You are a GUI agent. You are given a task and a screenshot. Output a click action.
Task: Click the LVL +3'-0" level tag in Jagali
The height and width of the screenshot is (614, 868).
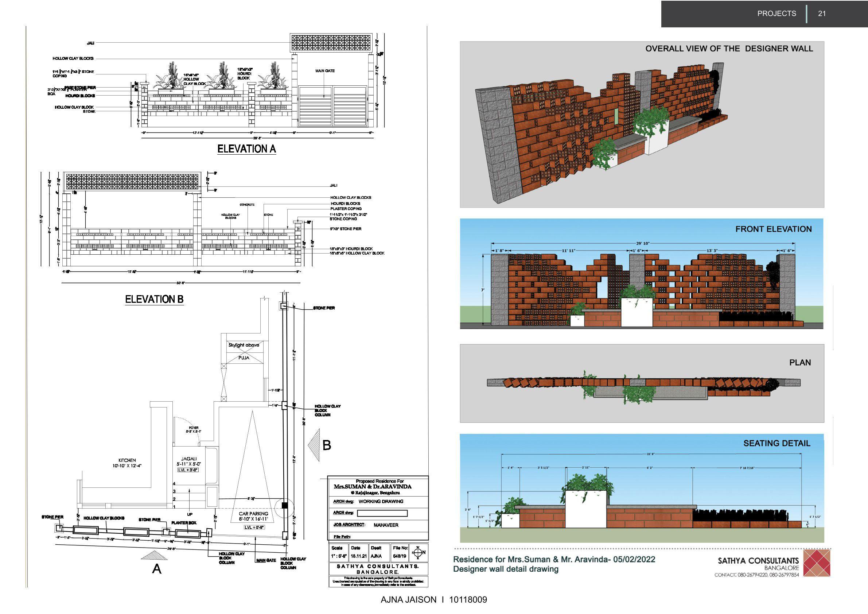click(188, 470)
